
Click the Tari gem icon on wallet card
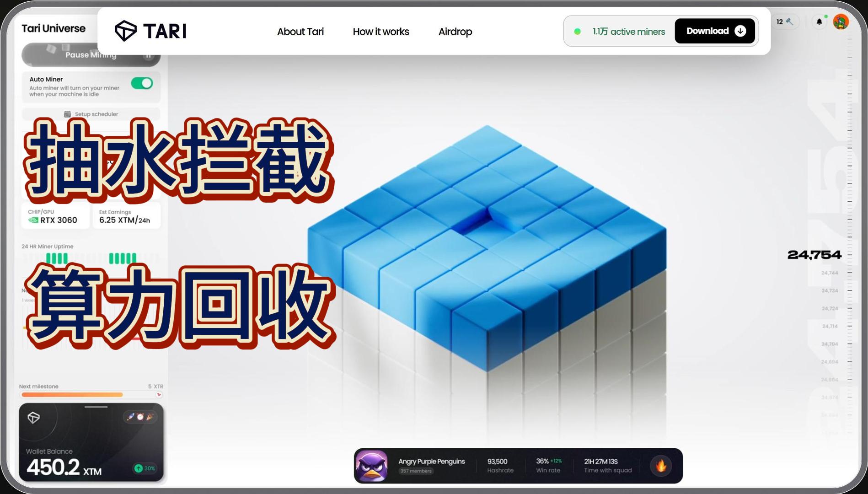click(x=33, y=418)
